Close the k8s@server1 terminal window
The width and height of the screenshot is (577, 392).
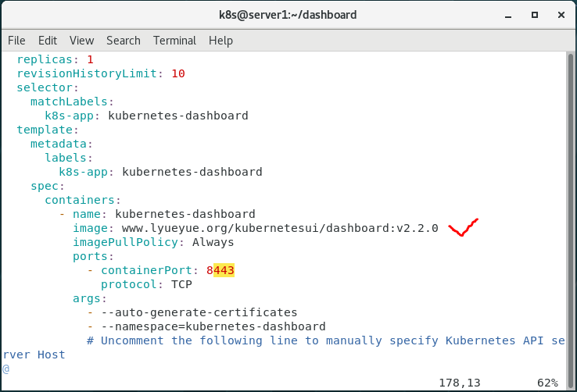[561, 15]
